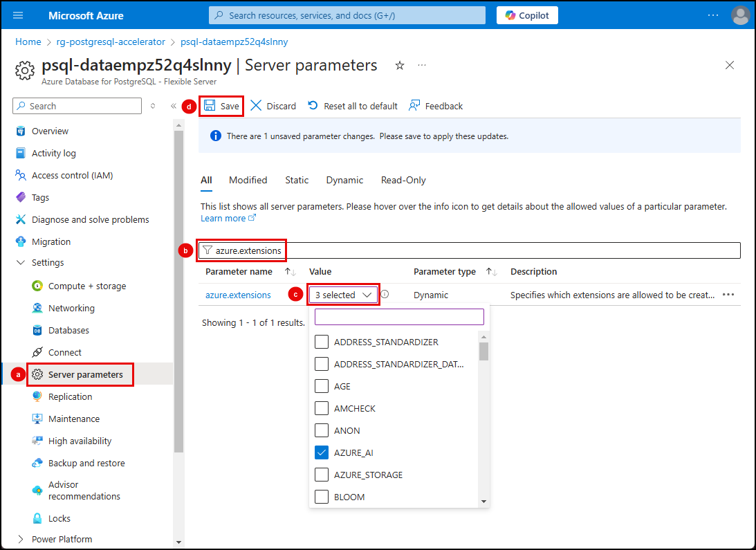The height and width of the screenshot is (550, 756).
Task: Open the Feedback toolbar item
Action: click(x=436, y=106)
